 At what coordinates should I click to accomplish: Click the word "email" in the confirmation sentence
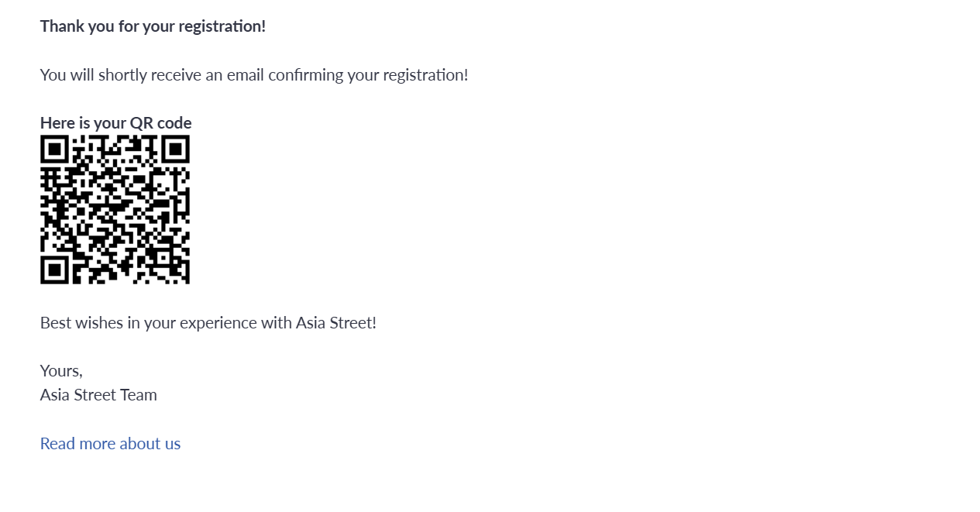[x=246, y=75]
